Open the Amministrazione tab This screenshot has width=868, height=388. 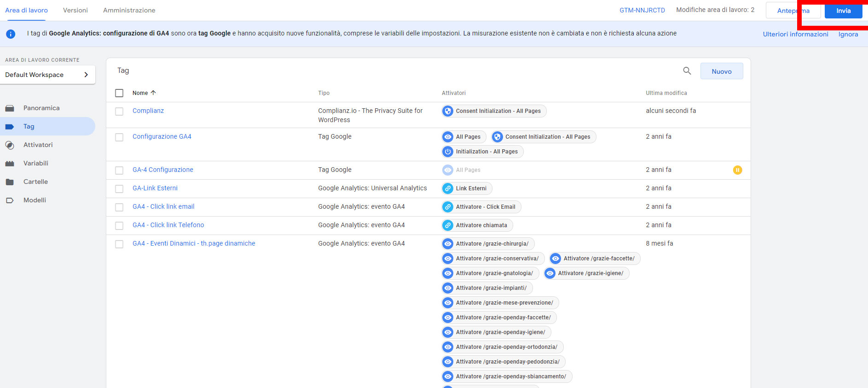click(x=129, y=10)
